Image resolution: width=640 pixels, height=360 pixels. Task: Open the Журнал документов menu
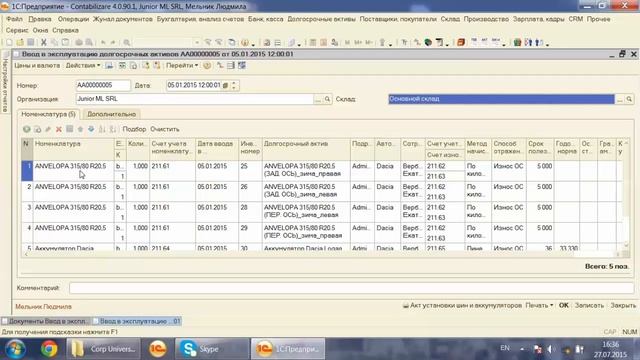point(122,19)
